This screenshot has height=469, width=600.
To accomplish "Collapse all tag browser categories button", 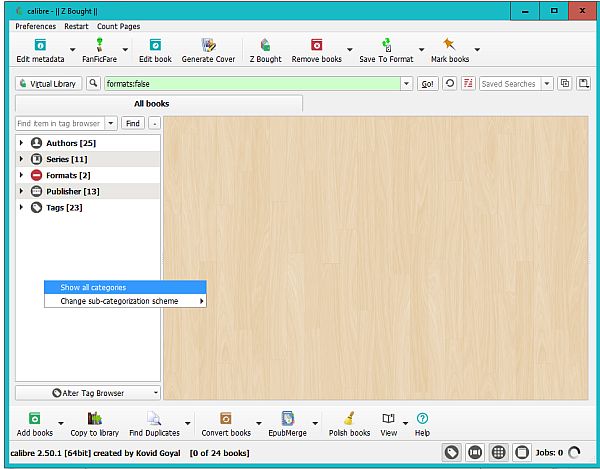I will [x=155, y=123].
